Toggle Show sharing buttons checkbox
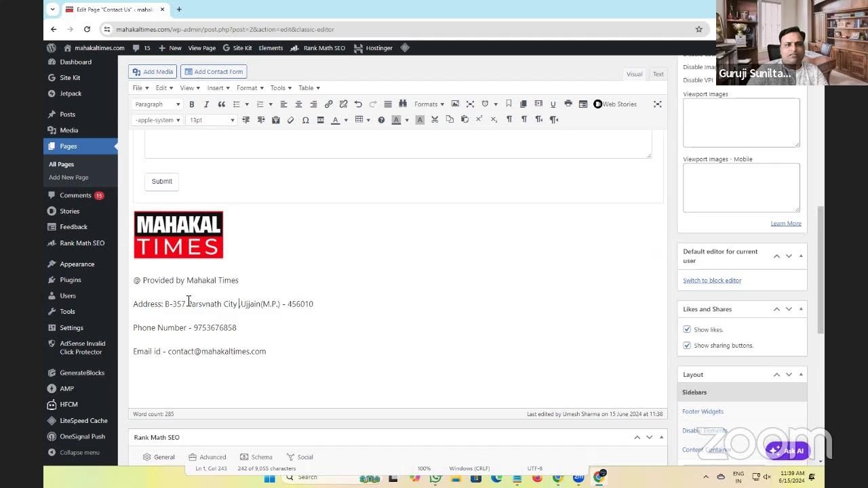The width and height of the screenshot is (868, 488). (x=687, y=346)
